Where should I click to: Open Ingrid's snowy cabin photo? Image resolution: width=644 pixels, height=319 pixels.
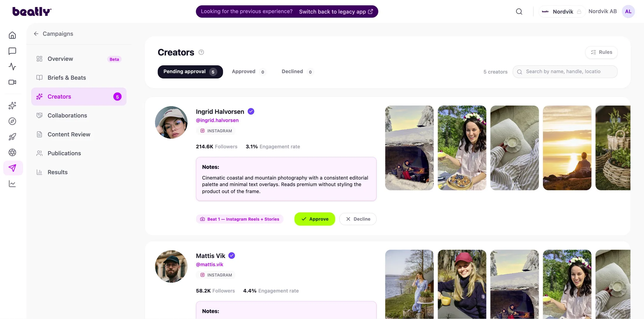(409, 148)
